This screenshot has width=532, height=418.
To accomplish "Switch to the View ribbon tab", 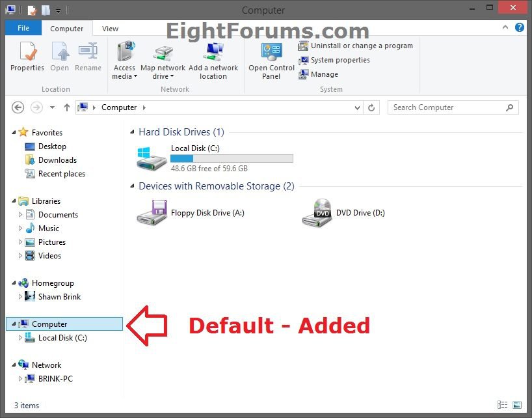I will tap(111, 29).
